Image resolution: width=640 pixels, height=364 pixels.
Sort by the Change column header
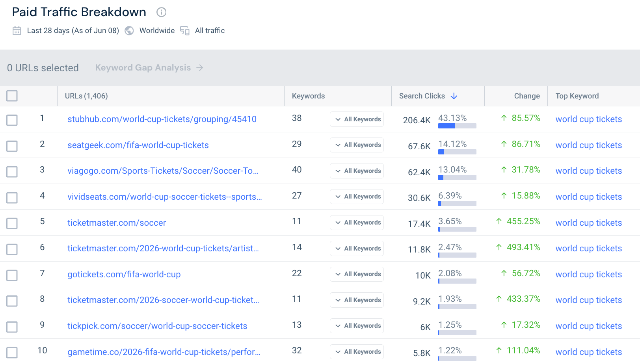[x=527, y=96]
